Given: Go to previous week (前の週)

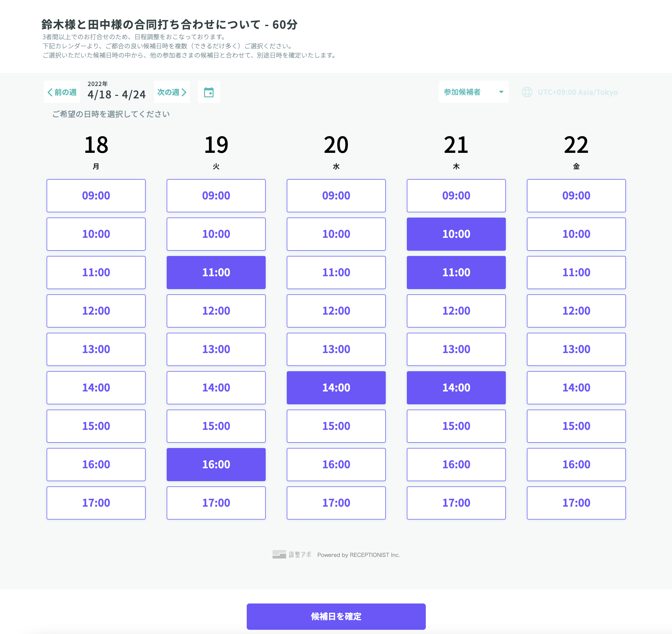Looking at the screenshot, I should 62,92.
